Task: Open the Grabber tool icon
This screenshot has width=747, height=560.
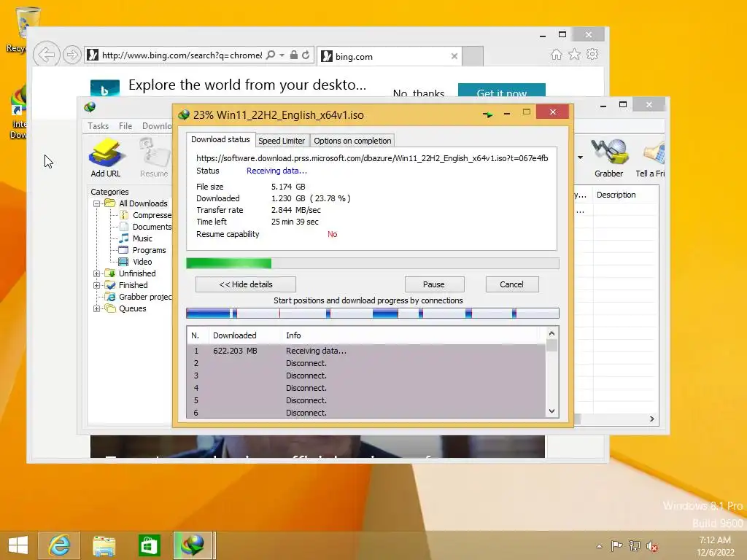Action: (x=608, y=158)
